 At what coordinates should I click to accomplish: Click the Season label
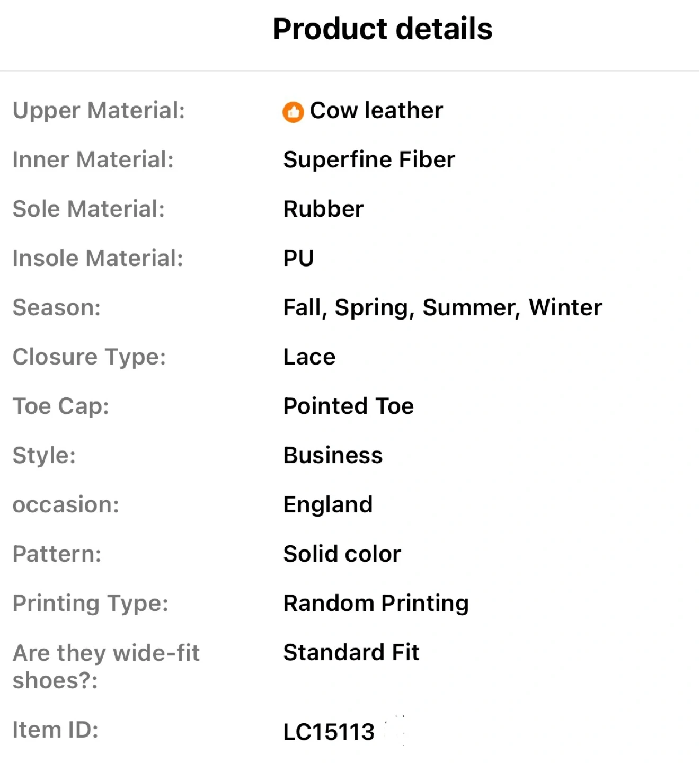[57, 308]
